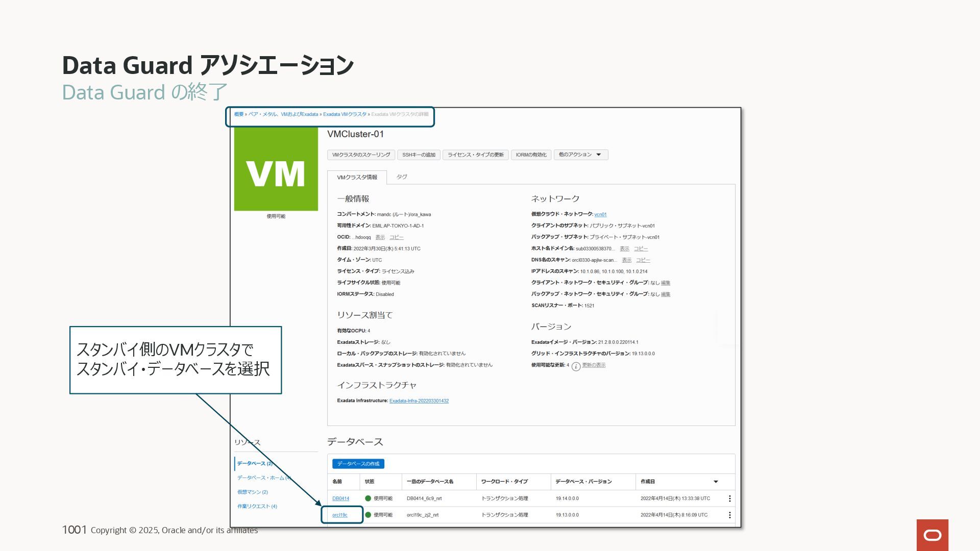Click VMクラスタのスケーリング button

pos(361,155)
